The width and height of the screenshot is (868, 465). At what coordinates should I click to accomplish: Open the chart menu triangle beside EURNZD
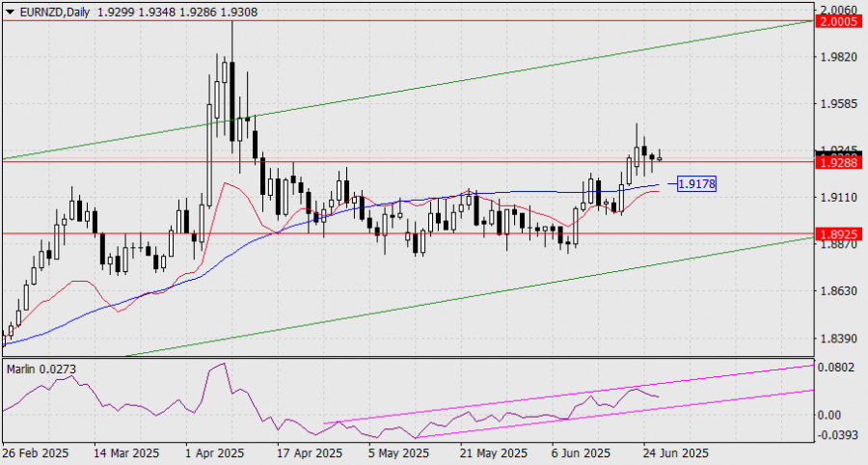(10, 12)
